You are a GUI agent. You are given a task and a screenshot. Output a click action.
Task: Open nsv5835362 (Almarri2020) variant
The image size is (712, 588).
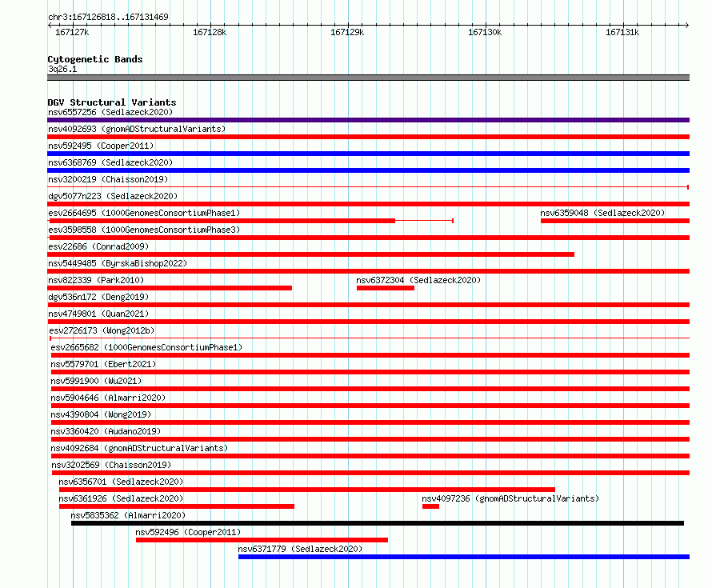tap(128, 515)
